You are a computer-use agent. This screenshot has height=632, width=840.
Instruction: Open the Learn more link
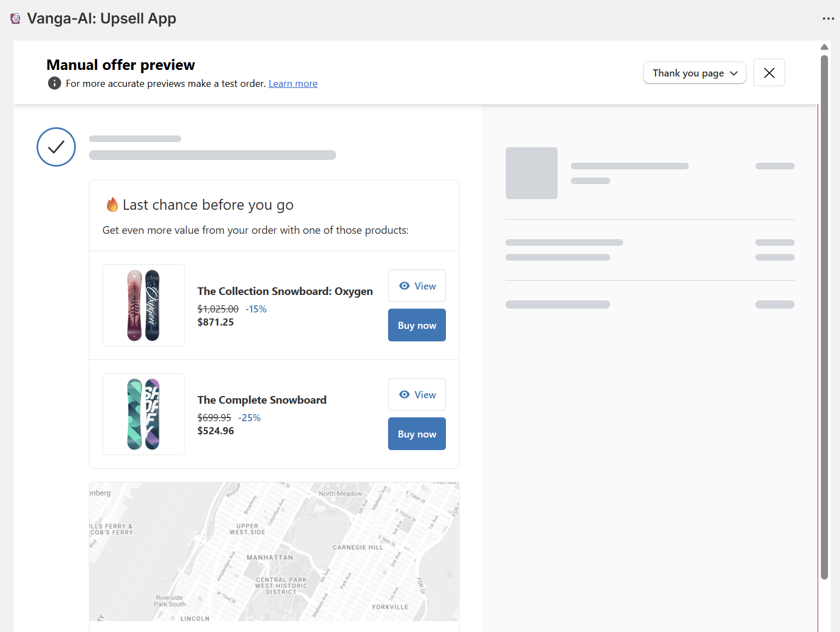pyautogui.click(x=293, y=84)
